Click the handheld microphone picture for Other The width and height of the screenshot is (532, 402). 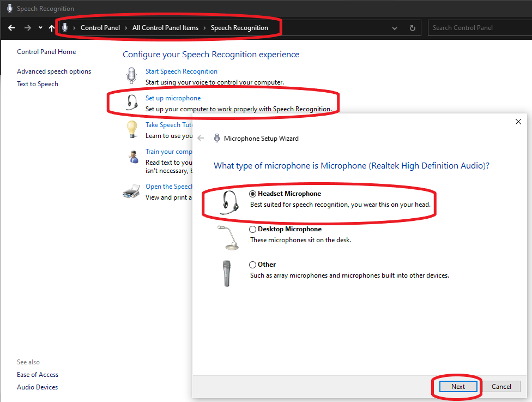(227, 274)
